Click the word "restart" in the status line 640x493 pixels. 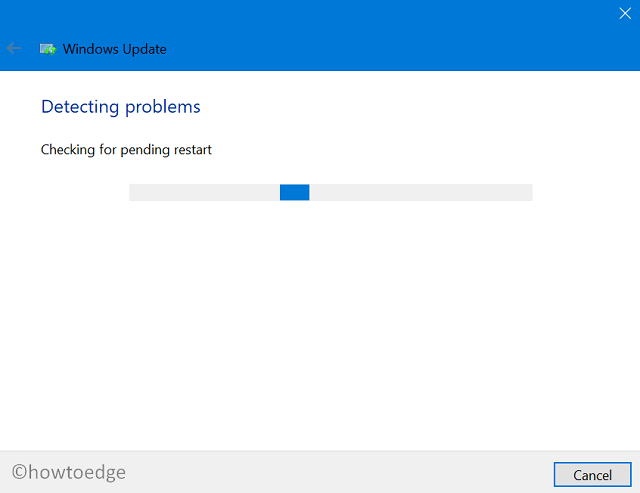[191, 150]
